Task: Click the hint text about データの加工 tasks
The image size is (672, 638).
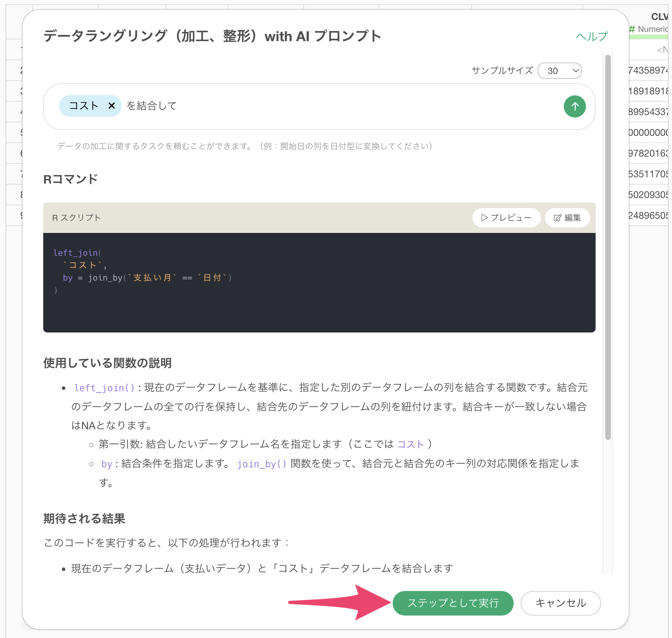Action: (x=245, y=146)
